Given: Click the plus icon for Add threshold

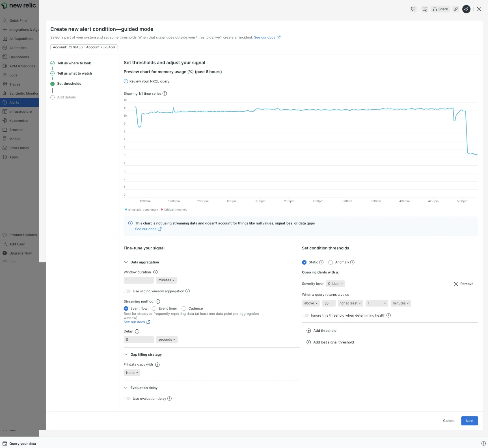Looking at the screenshot, I should pos(309,330).
